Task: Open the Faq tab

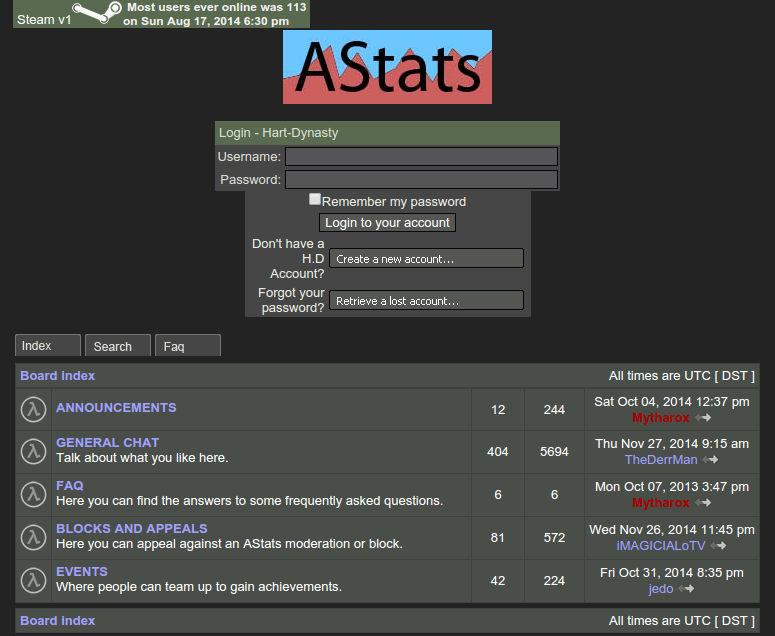Action: [188, 345]
